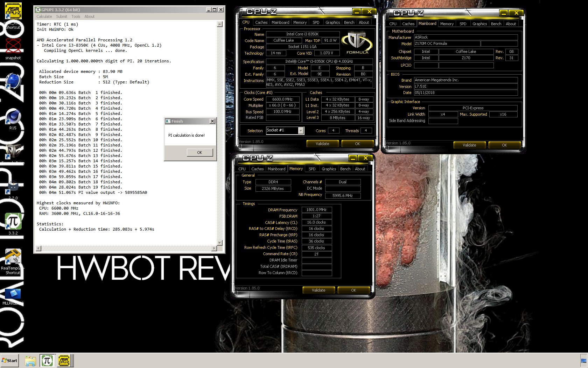Viewport: 588px width, 368px height.
Task: Open About tab in CPU window
Action: pyautogui.click(x=364, y=22)
